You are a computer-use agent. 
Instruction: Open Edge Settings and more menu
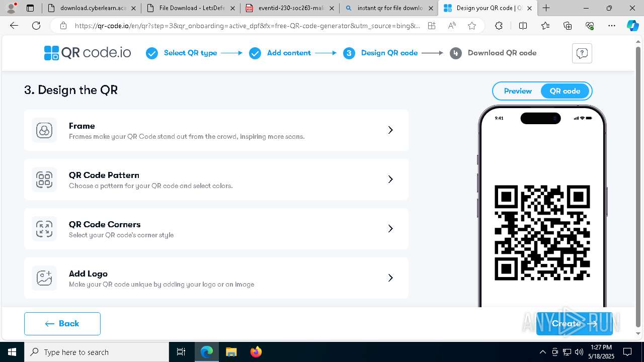click(612, 26)
